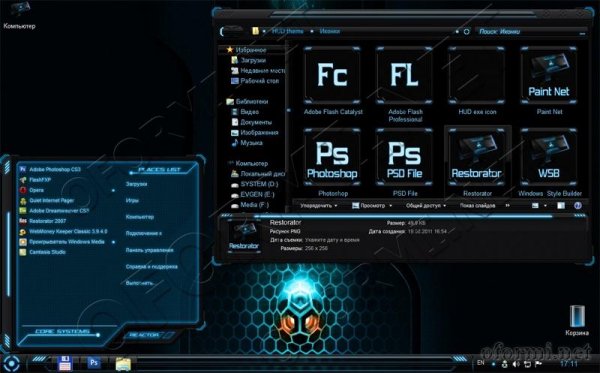This screenshot has height=373, width=600.
Task: Open Панель управления in the start menu
Action: [150, 250]
